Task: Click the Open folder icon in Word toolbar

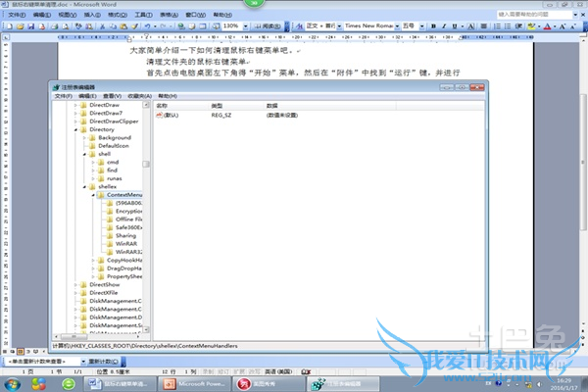Action: pyautogui.click(x=21, y=26)
